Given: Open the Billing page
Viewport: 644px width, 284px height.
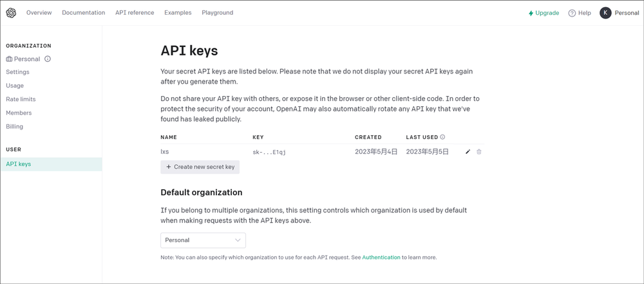Looking at the screenshot, I should pyautogui.click(x=15, y=127).
